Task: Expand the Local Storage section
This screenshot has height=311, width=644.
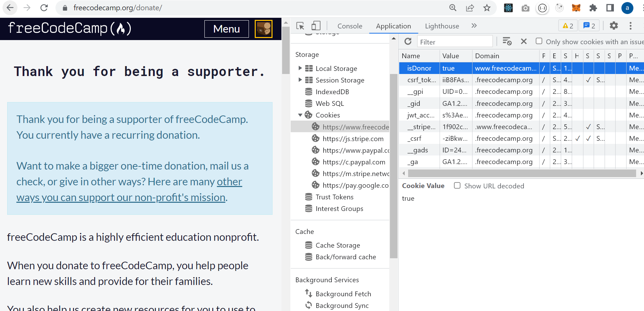Action: pos(300,68)
